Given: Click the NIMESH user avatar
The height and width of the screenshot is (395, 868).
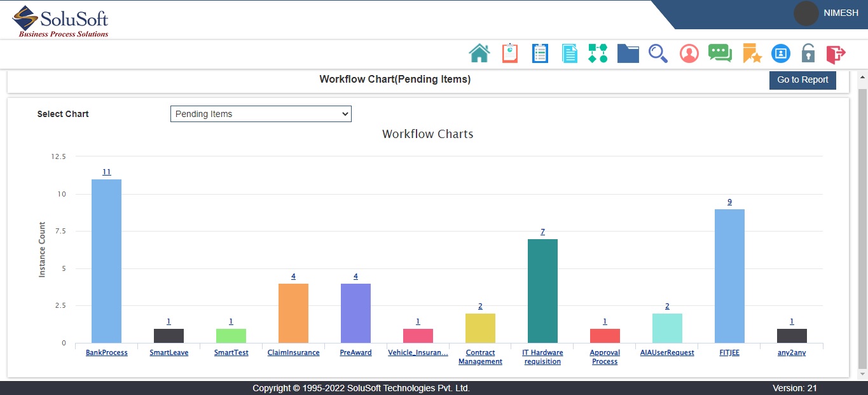Looking at the screenshot, I should 806,13.
